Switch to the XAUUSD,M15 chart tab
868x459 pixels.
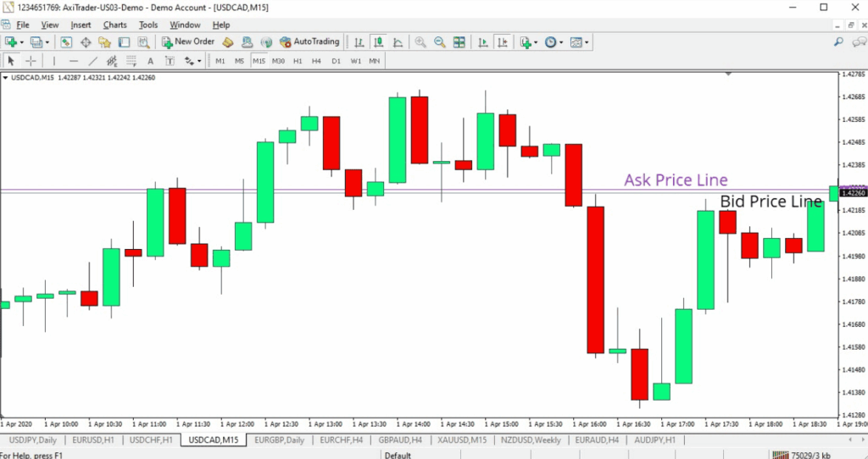pyautogui.click(x=462, y=440)
